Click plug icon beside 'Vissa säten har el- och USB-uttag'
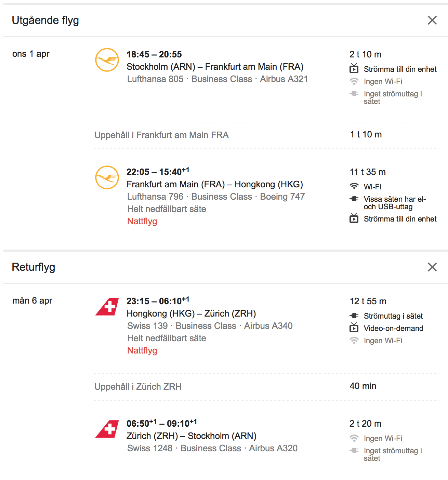 click(x=354, y=199)
